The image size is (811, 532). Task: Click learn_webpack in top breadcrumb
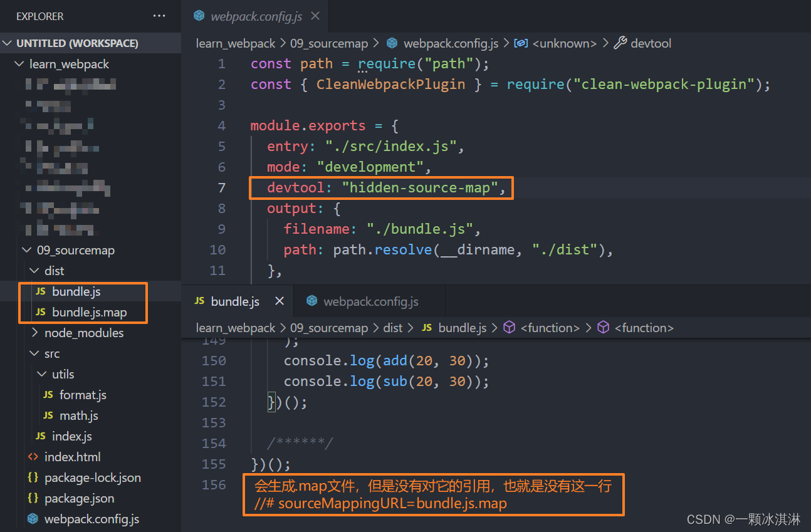pyautogui.click(x=236, y=43)
